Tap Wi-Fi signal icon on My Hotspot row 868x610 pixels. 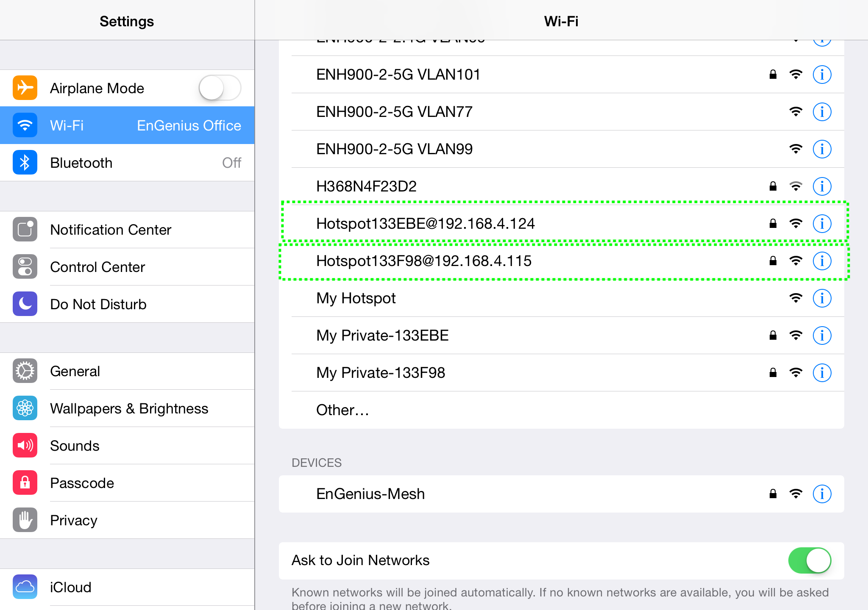(x=796, y=298)
